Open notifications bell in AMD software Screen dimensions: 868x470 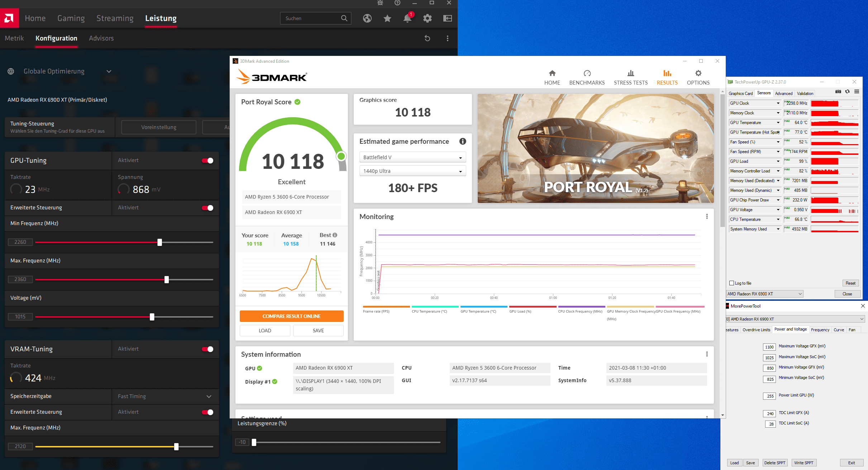pyautogui.click(x=407, y=18)
